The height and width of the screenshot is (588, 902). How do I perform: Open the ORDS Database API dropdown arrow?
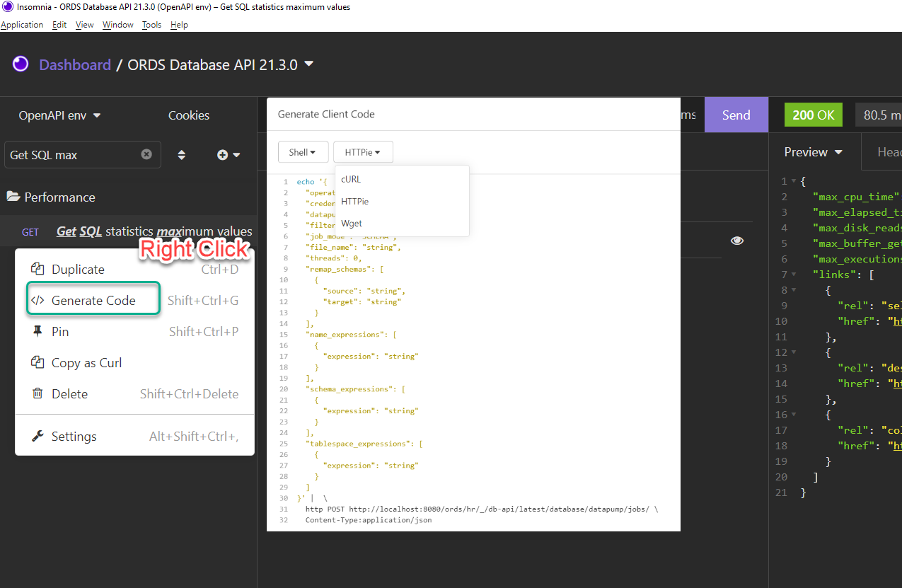click(x=309, y=64)
